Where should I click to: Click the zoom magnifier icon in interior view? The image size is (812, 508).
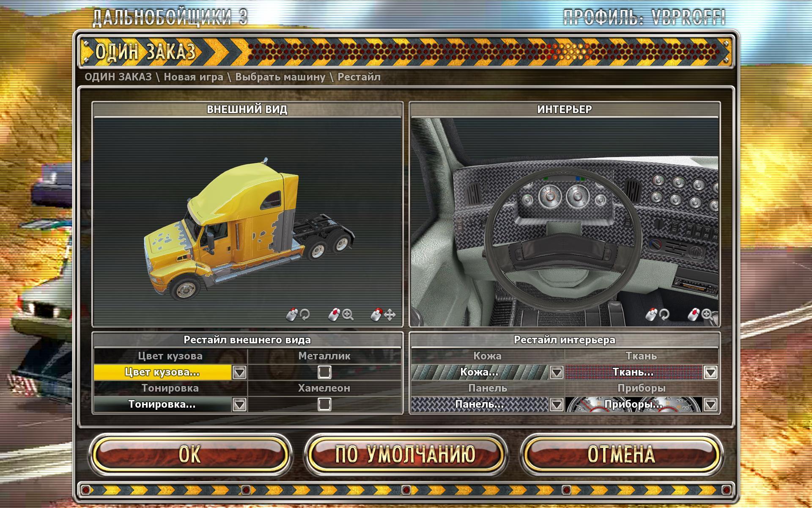pyautogui.click(x=706, y=315)
